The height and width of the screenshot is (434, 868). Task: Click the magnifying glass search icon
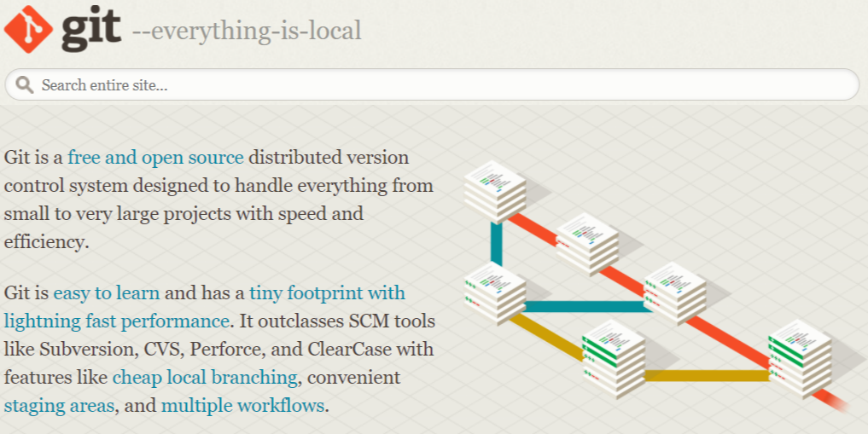point(25,84)
